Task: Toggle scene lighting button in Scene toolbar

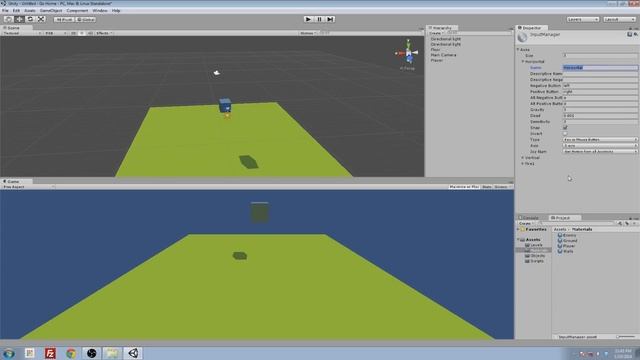Action: pos(82,33)
